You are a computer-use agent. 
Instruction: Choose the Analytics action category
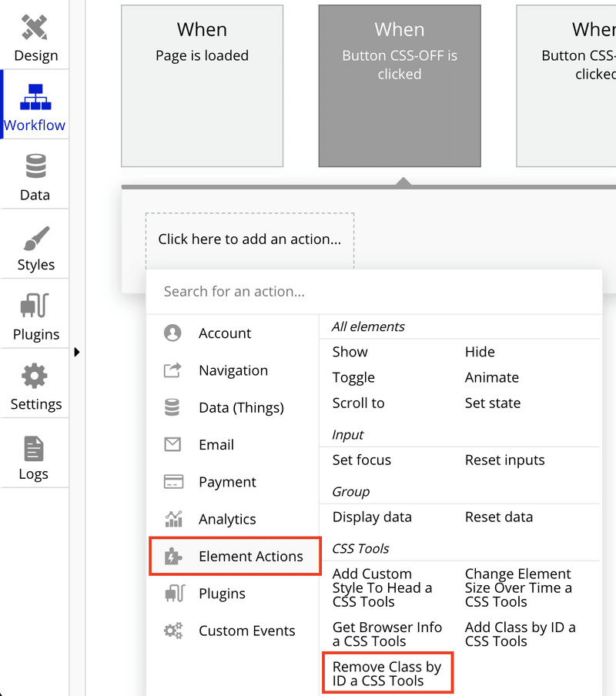227,519
